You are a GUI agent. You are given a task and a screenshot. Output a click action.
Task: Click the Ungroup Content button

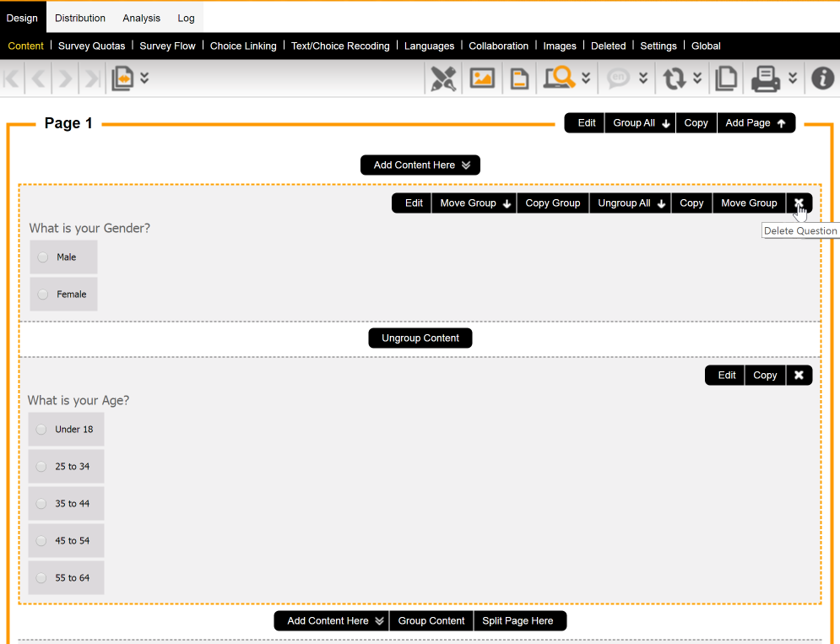pyautogui.click(x=420, y=338)
